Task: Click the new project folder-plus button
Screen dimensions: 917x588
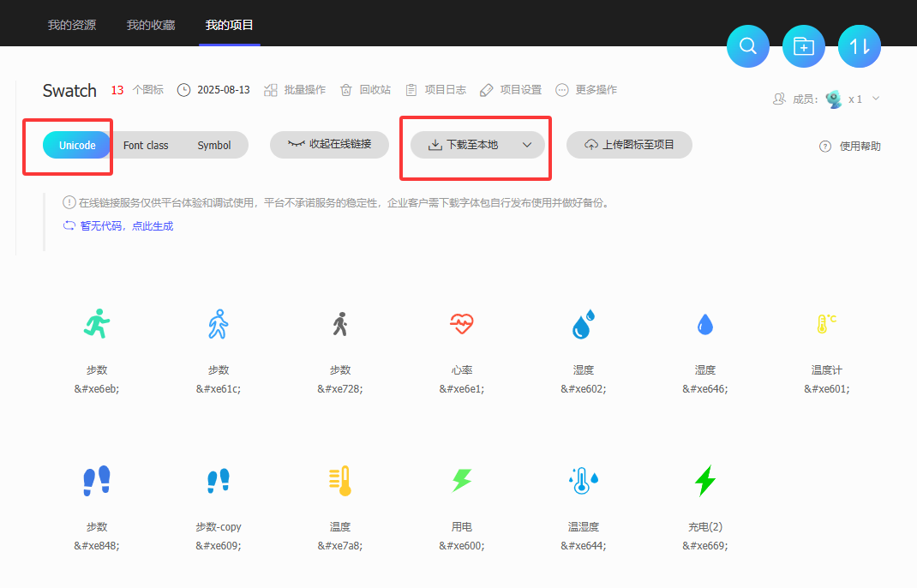Action: point(804,46)
